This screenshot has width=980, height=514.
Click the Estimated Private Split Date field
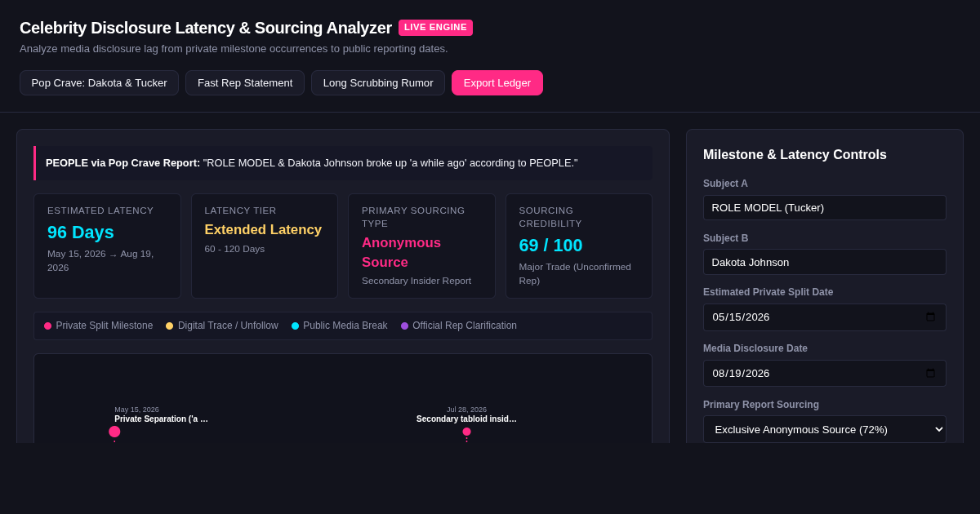coord(825,317)
